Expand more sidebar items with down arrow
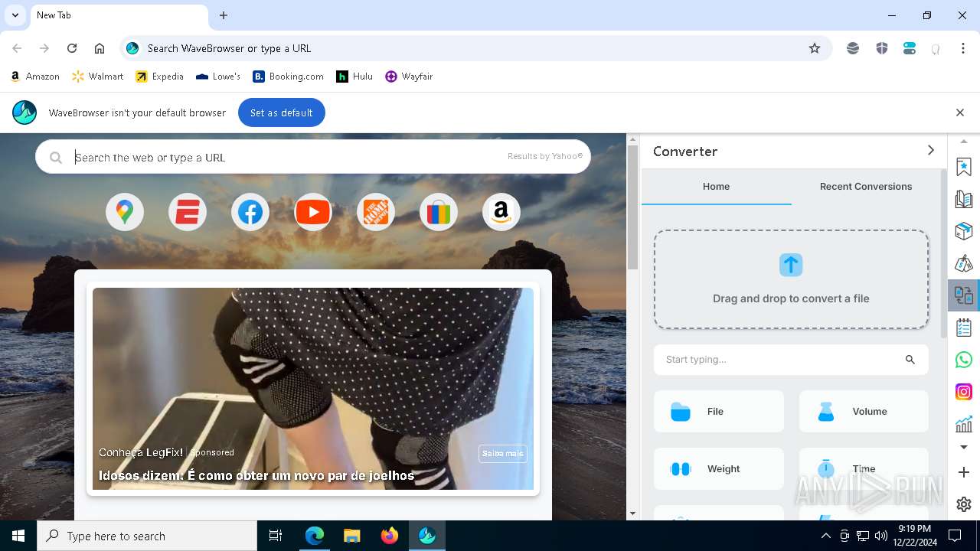Screen dimensions: 980x551 [x=964, y=447]
